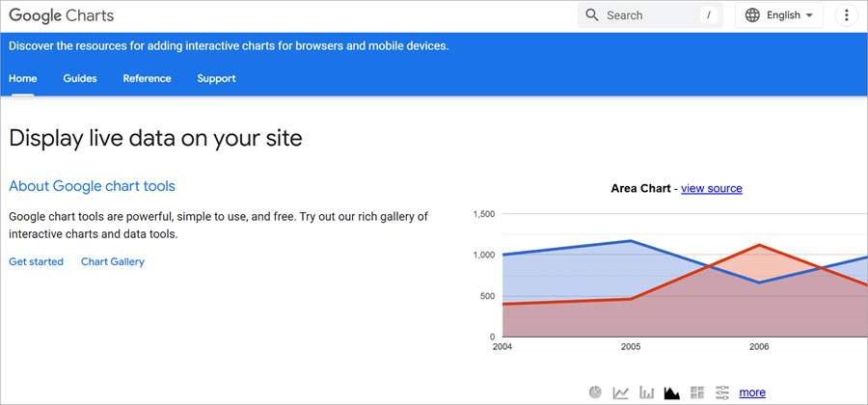
Task: Open the Reference tab
Action: click(x=147, y=78)
